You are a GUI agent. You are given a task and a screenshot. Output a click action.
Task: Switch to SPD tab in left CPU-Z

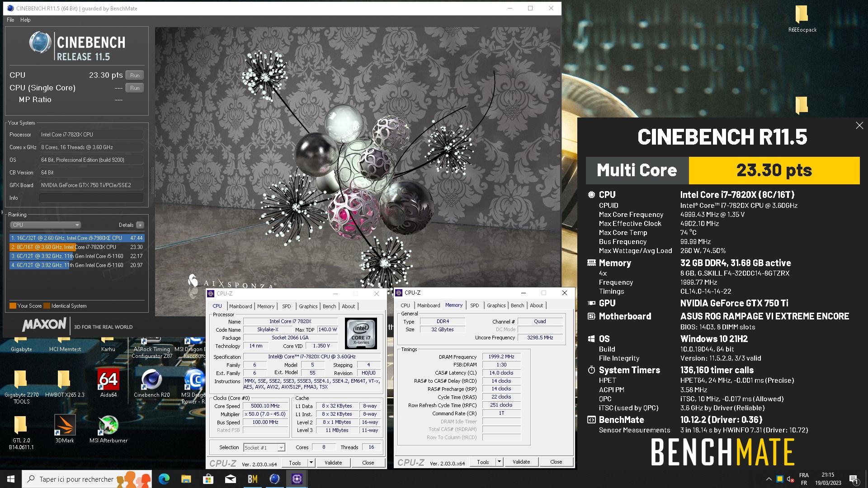click(x=287, y=306)
